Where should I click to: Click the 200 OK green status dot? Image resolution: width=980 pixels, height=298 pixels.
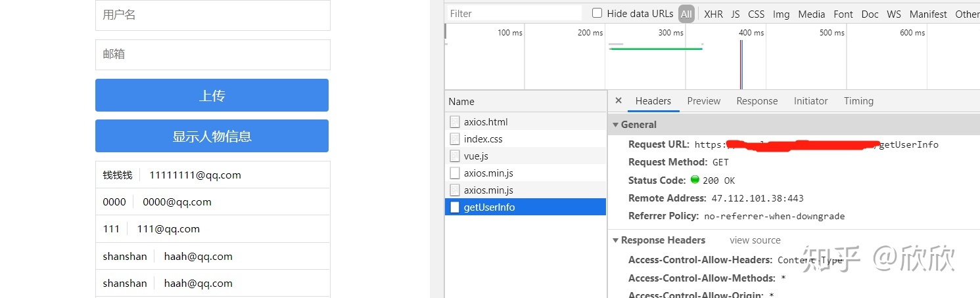coord(695,179)
